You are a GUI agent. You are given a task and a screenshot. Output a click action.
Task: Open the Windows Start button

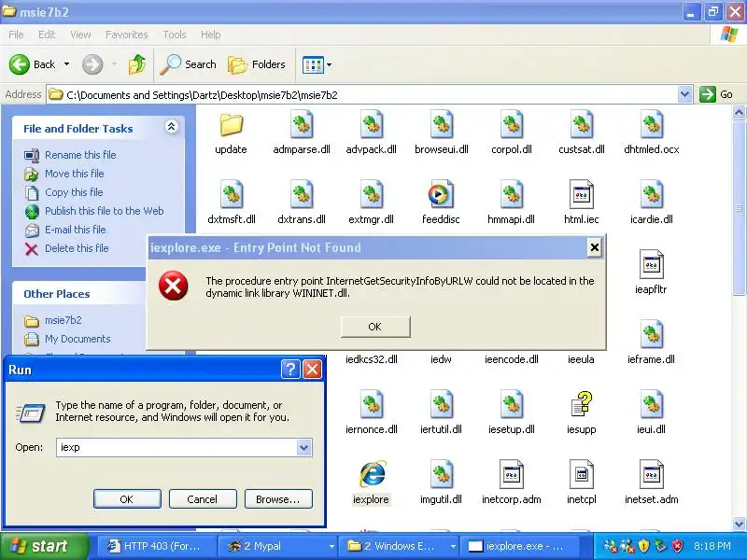(x=44, y=546)
